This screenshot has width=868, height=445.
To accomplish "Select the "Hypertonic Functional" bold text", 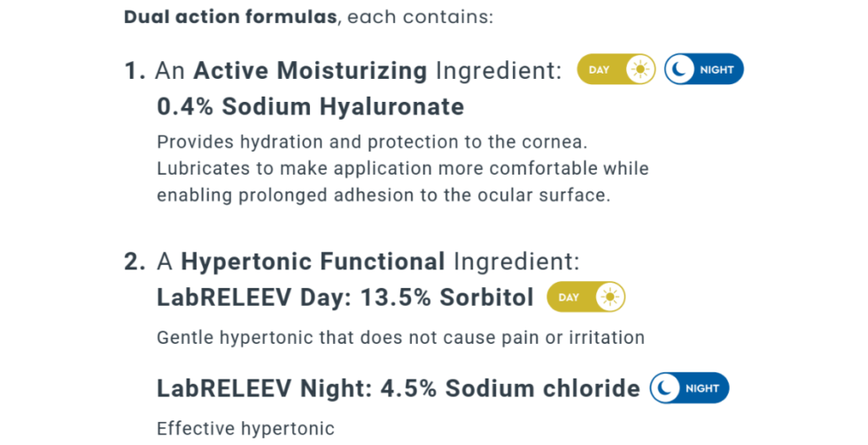I will 313,262.
